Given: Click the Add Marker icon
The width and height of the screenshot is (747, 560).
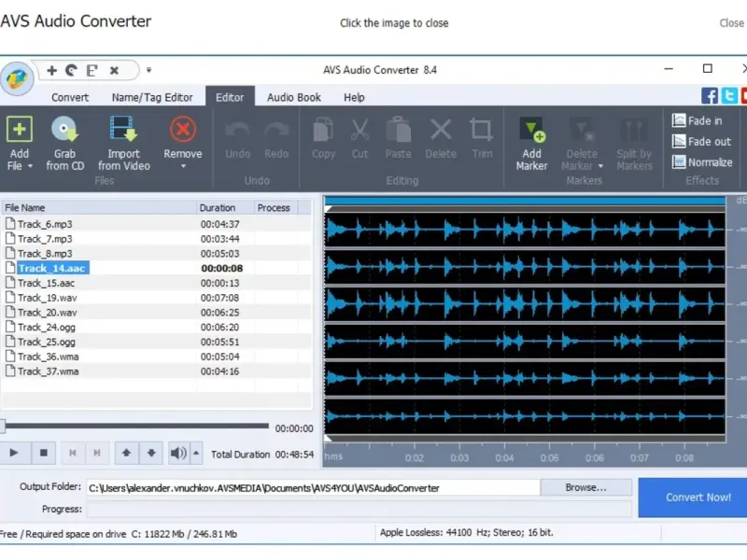Looking at the screenshot, I should tap(531, 130).
